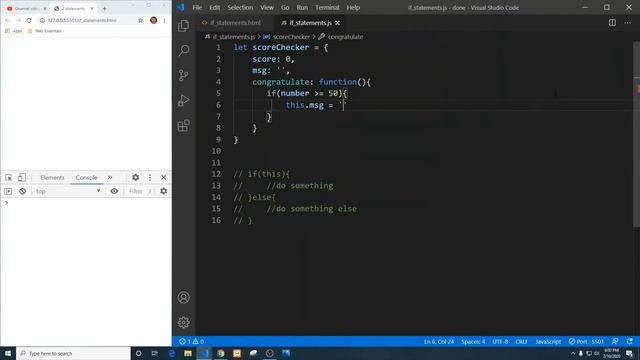Screen dimensions: 640x360
Task: Open console settings gear
Action: [164, 191]
